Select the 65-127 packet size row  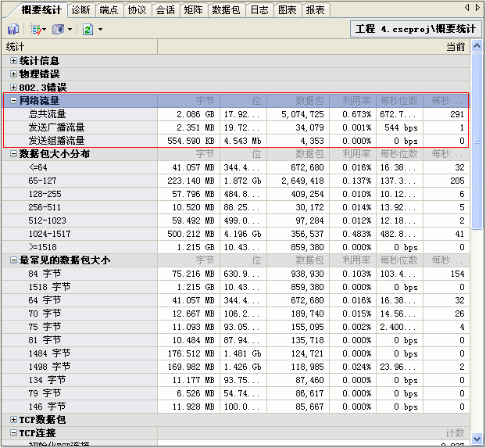pyautogui.click(x=235, y=181)
